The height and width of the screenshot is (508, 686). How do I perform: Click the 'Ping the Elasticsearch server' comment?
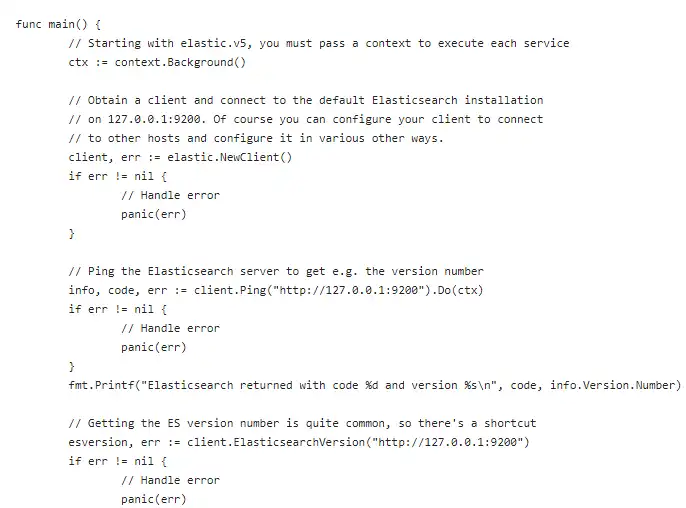pos(275,271)
